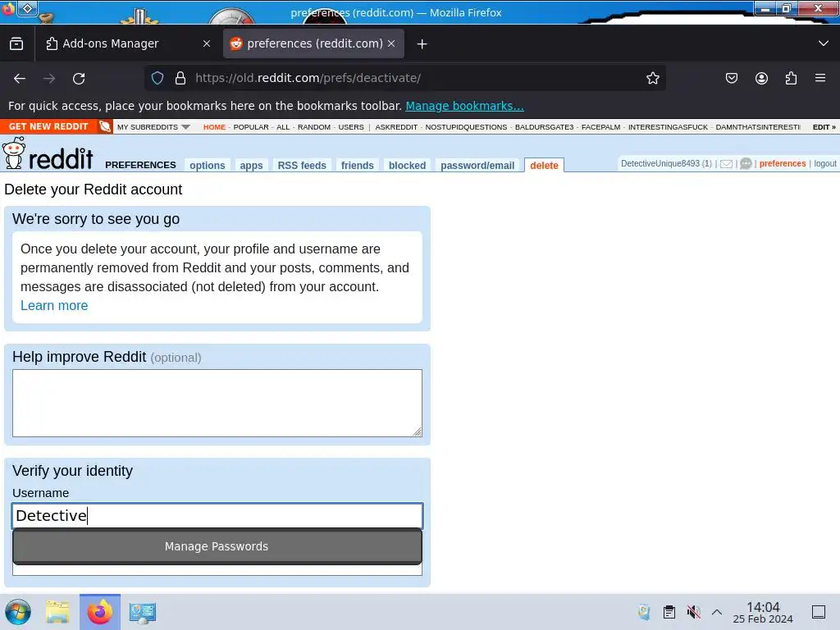Viewport: 840px width, 630px height.
Task: Open the extensions puzzle icon
Action: (791, 78)
